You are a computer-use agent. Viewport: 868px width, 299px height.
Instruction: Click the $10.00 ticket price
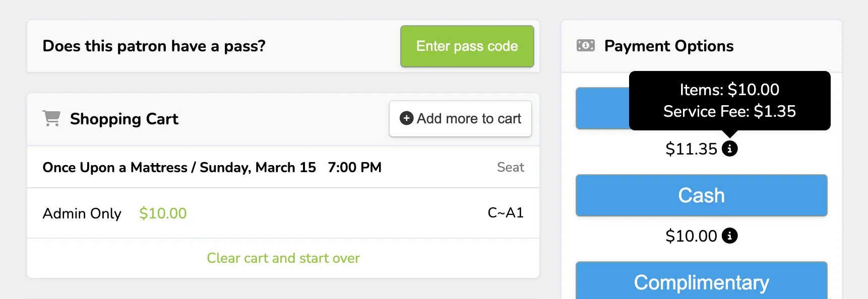click(163, 213)
